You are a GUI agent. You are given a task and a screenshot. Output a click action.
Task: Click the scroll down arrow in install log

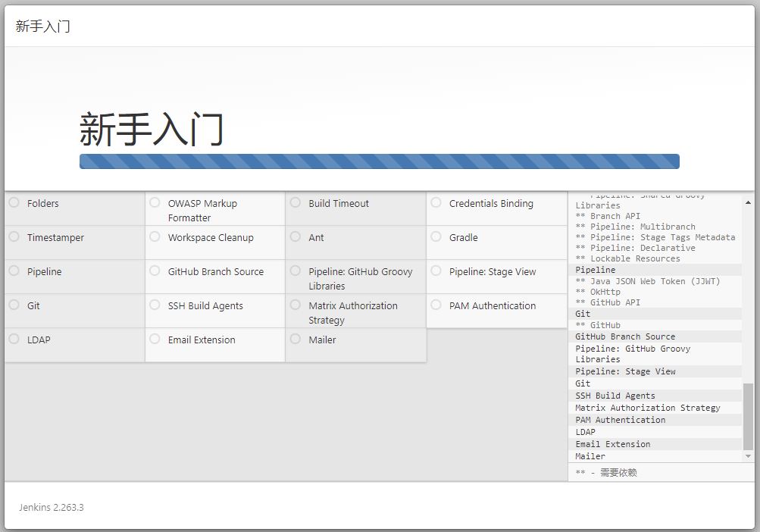tap(749, 456)
